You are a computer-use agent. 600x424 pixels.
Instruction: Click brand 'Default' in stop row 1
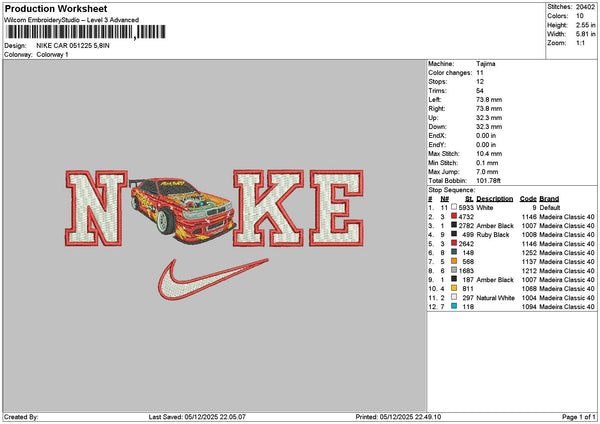[x=550, y=207]
